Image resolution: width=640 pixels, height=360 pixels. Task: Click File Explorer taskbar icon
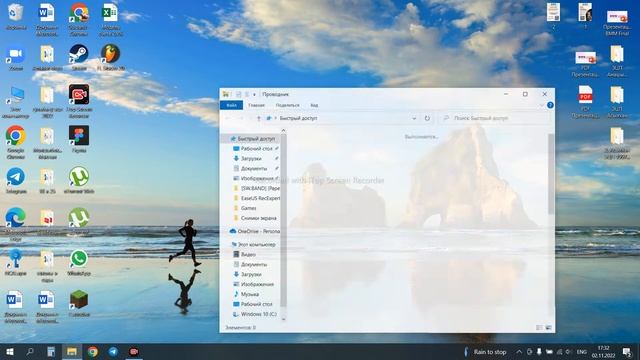pyautogui.click(x=72, y=351)
